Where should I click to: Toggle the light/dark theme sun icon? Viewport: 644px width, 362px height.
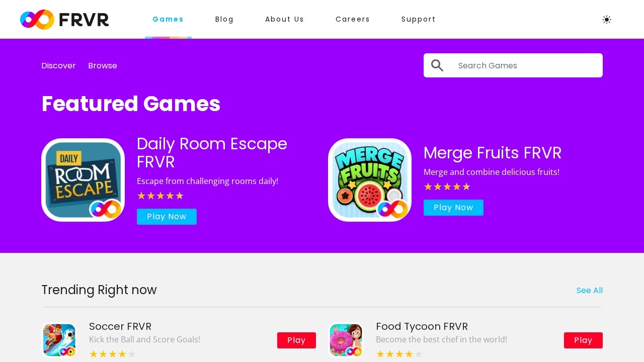tap(607, 20)
